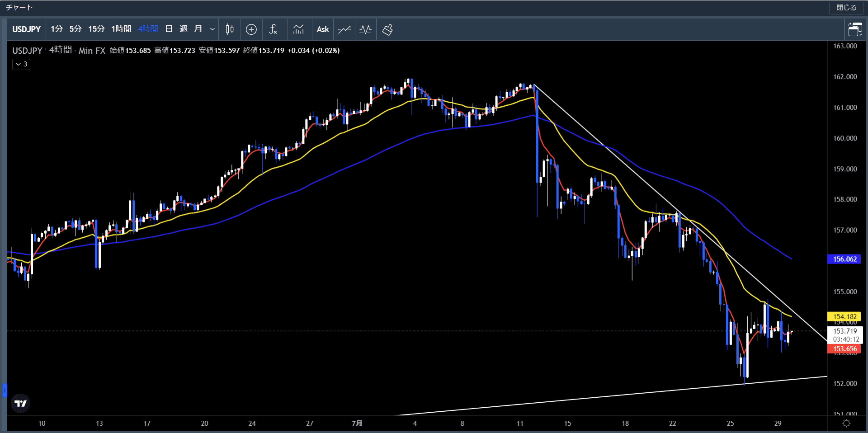868x433 pixels.
Task: Switch to the 15分 timeframe
Action: coord(96,29)
